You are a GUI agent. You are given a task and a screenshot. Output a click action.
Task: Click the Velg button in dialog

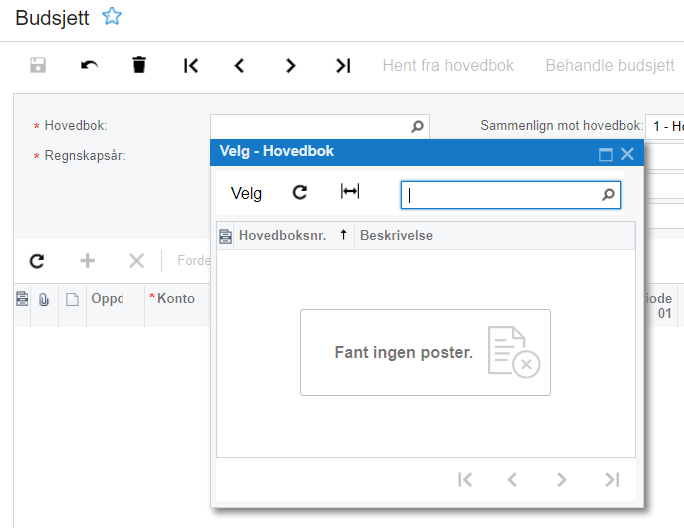coord(246,193)
